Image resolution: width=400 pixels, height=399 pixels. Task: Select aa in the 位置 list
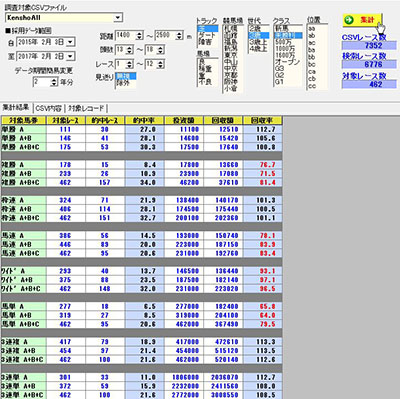point(316,28)
